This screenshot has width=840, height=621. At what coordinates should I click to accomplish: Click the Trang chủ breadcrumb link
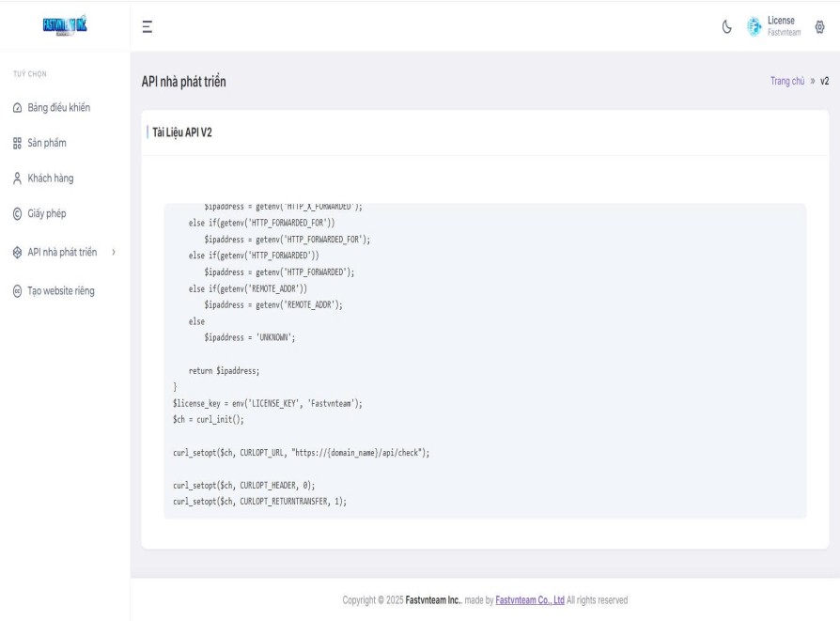[785, 82]
